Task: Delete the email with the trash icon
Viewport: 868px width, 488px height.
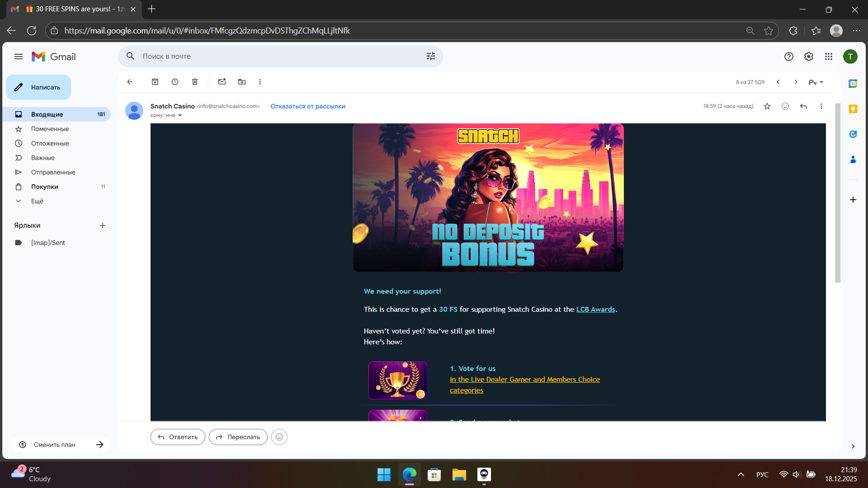Action: point(195,82)
